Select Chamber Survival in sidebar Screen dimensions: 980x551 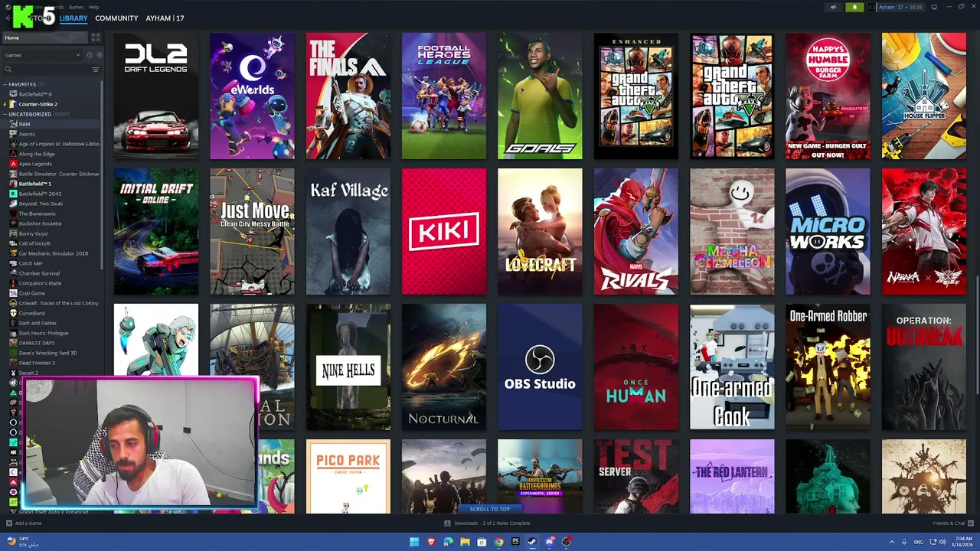39,273
